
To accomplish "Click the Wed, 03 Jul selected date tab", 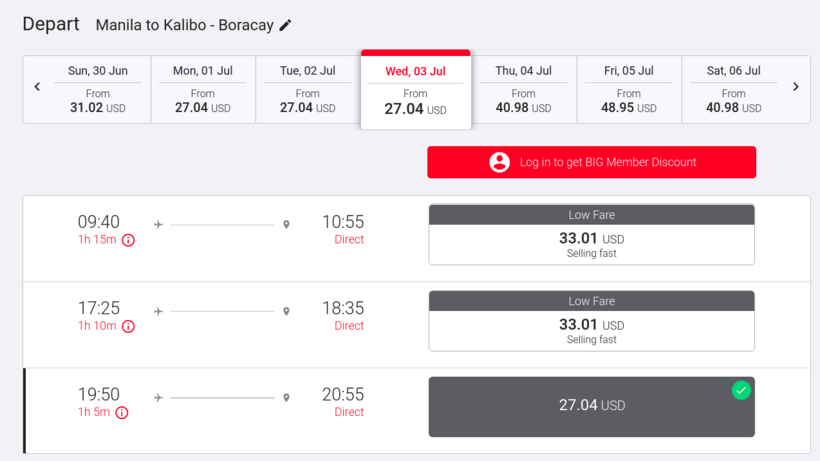I will pos(416,89).
